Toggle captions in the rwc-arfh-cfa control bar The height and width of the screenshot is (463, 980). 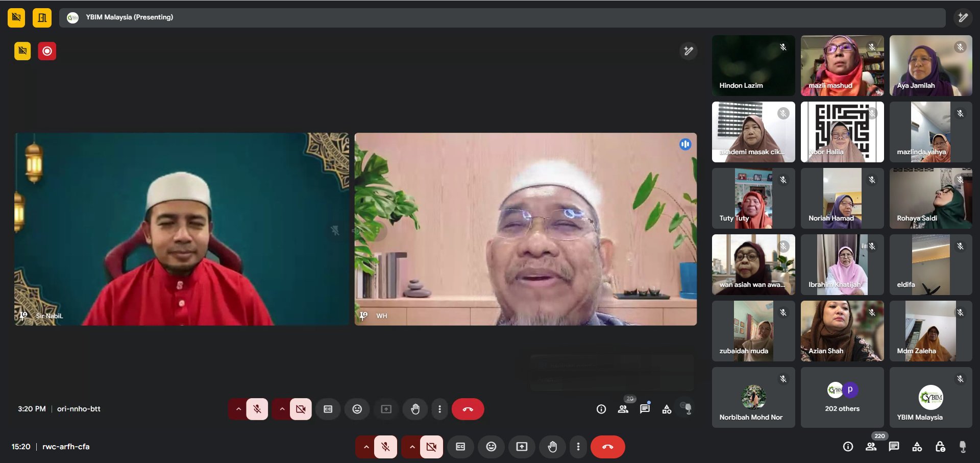(460, 447)
